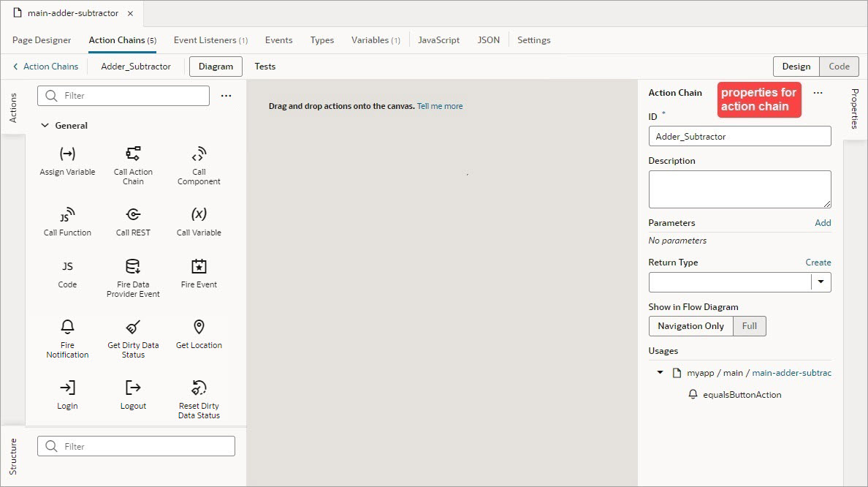Open the main-adder-subtrac usage link
868x487 pixels.
[791, 373]
